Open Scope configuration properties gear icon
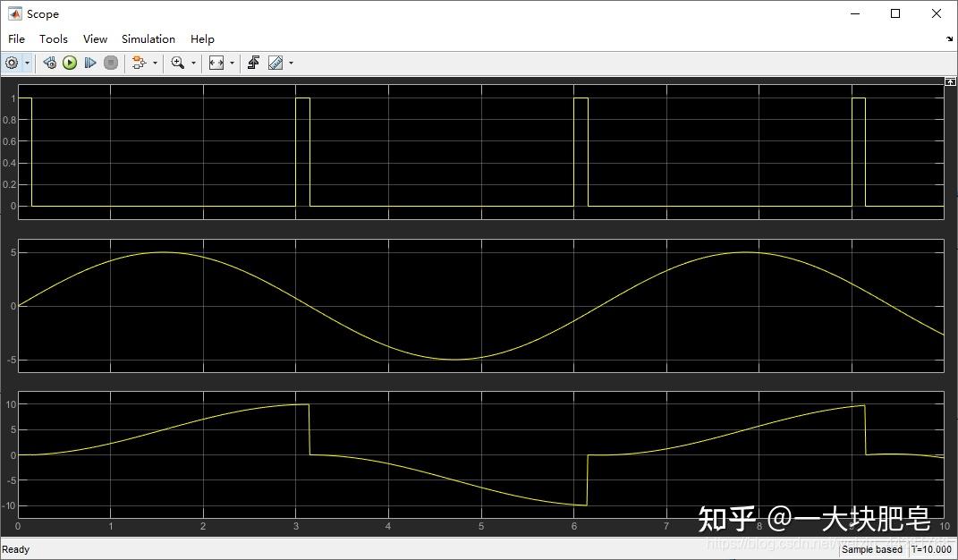The width and height of the screenshot is (958, 560). click(x=12, y=63)
